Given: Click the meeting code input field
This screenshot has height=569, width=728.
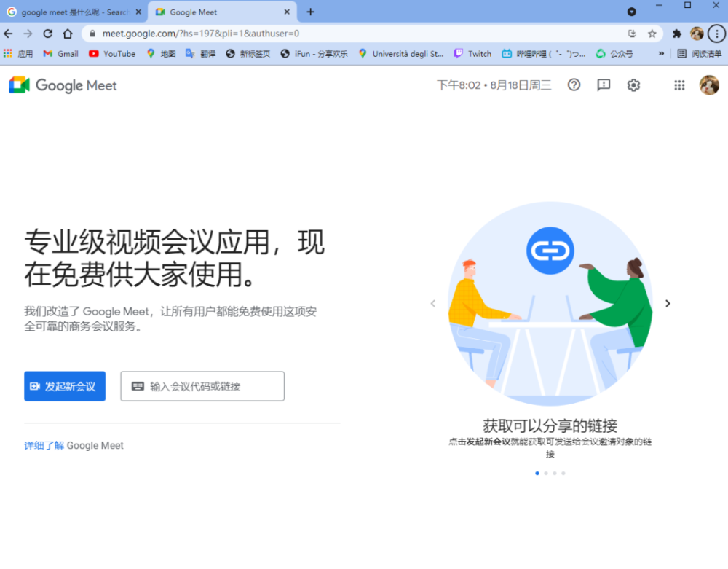Looking at the screenshot, I should click(x=202, y=386).
